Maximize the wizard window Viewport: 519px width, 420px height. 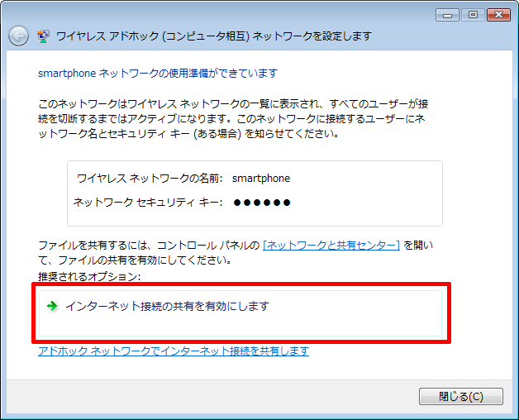(473, 15)
